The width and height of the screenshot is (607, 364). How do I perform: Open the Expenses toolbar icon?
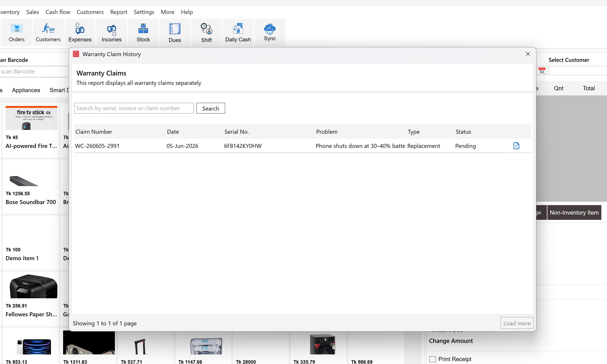80,33
